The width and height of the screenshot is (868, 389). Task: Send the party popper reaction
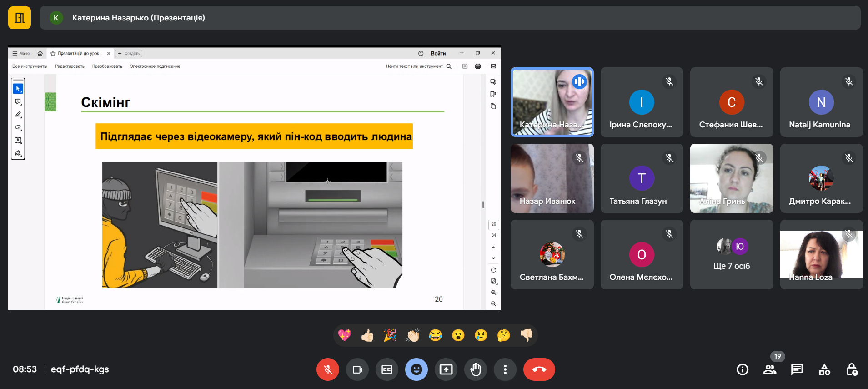[x=390, y=336]
